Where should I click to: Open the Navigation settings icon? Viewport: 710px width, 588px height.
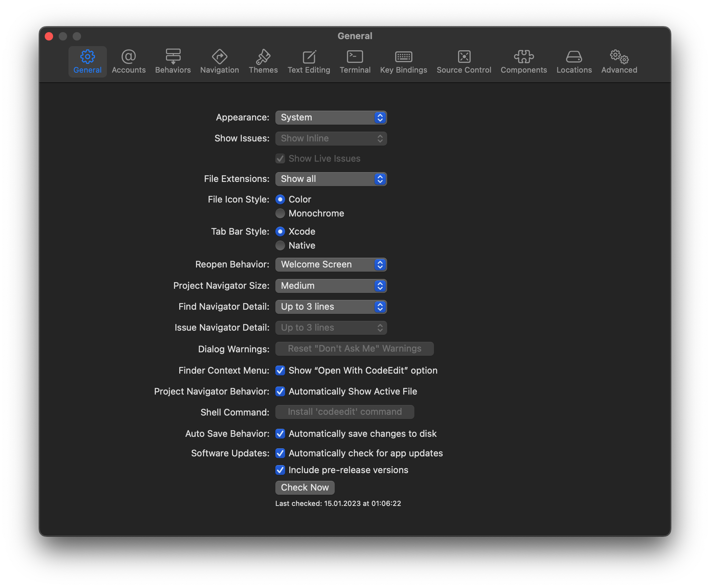point(219,57)
